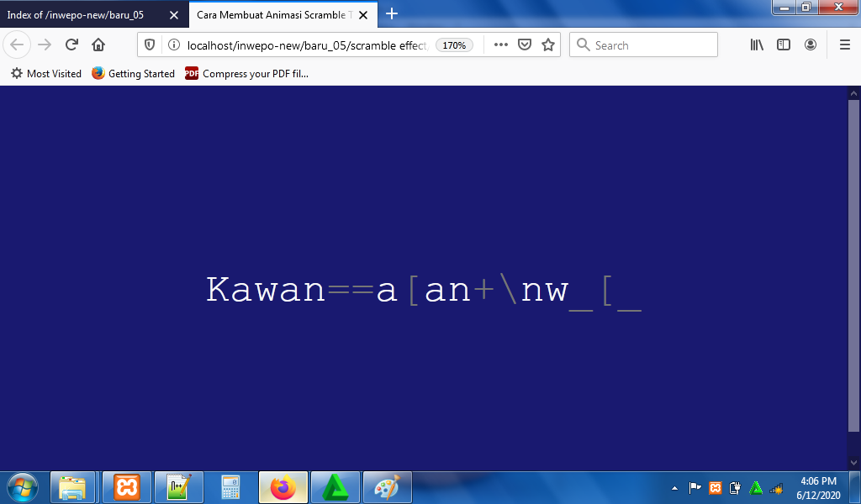Click the page vertical scrollbar thumb
The width and height of the screenshot is (861, 504).
click(854, 265)
